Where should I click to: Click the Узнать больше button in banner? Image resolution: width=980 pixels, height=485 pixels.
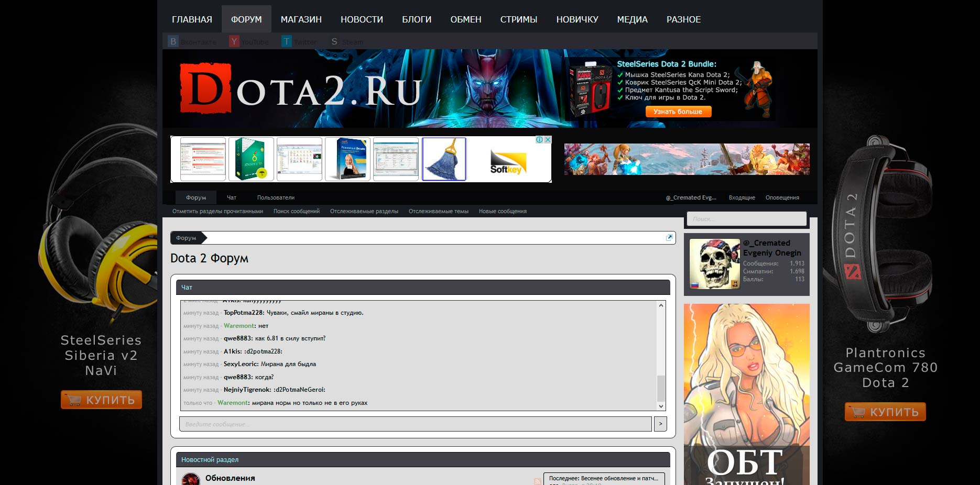[x=678, y=112]
